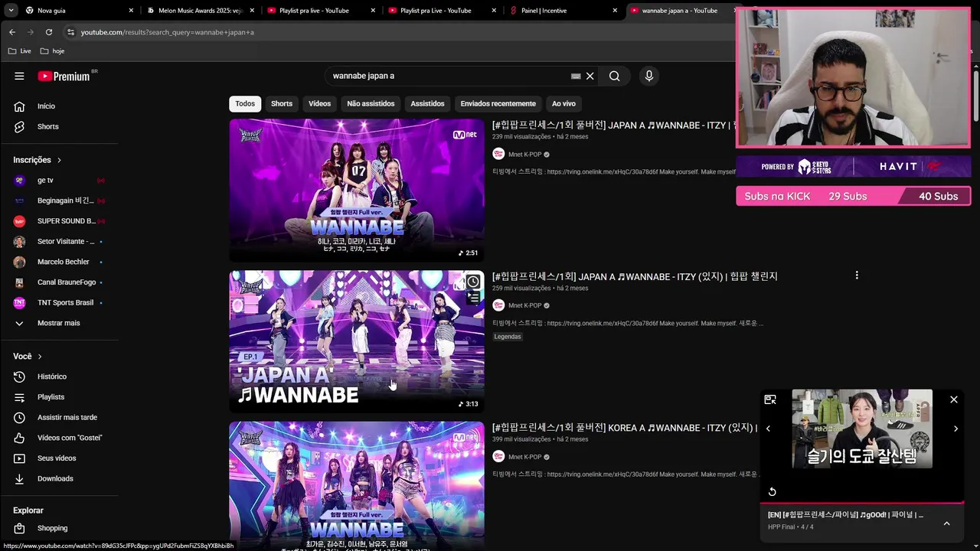
Task: Play the first WANNABE 2:51 thumbnail
Action: click(x=357, y=190)
